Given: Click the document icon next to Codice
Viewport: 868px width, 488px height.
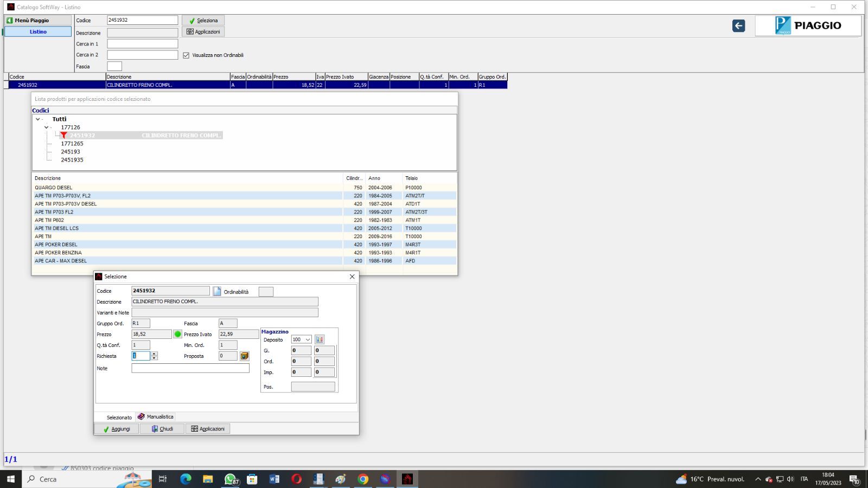Looking at the screenshot, I should pos(217,291).
